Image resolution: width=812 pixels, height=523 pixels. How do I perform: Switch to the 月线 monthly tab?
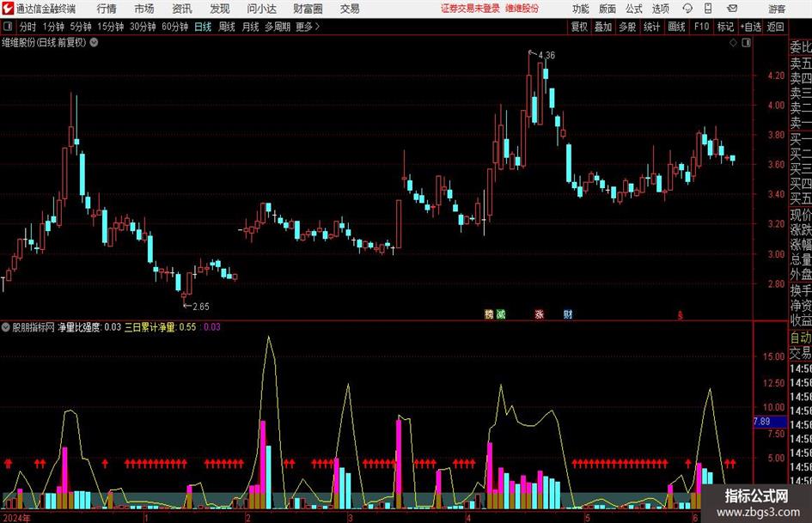pyautogui.click(x=251, y=27)
